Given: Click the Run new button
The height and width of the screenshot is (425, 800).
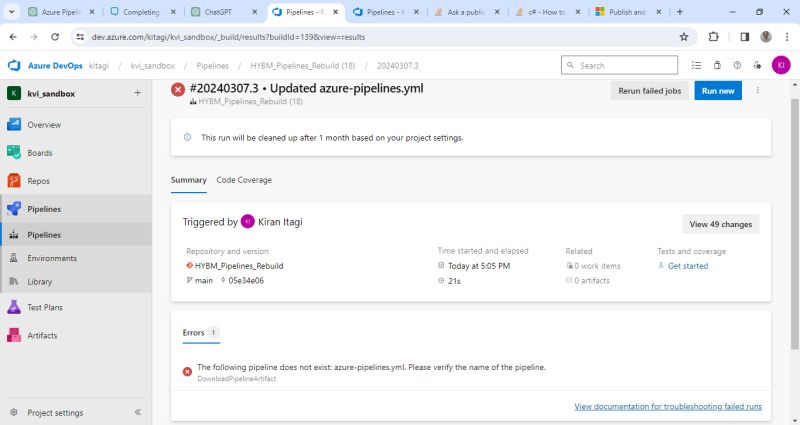Looking at the screenshot, I should coord(718,91).
